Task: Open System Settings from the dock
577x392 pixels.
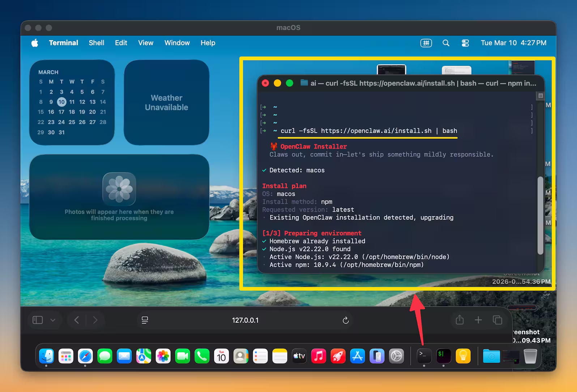Action: coord(397,356)
